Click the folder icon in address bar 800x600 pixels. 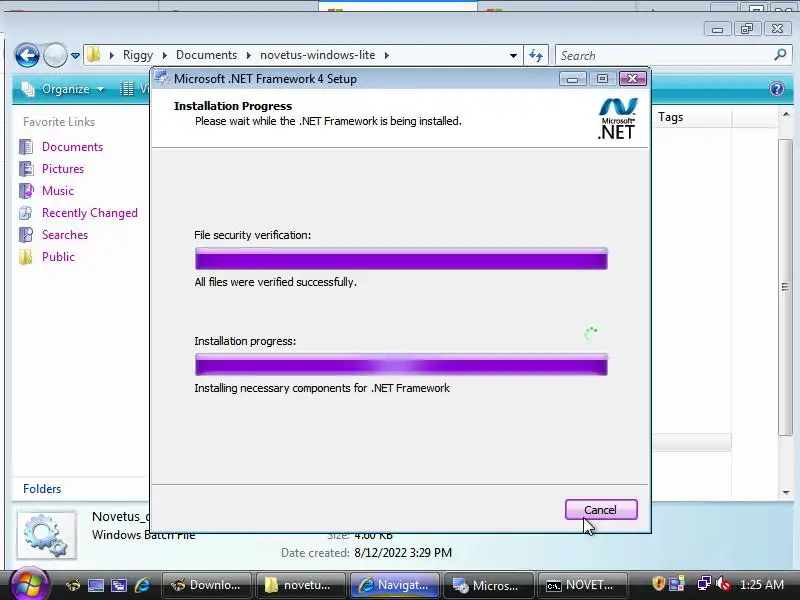pyautogui.click(x=93, y=55)
